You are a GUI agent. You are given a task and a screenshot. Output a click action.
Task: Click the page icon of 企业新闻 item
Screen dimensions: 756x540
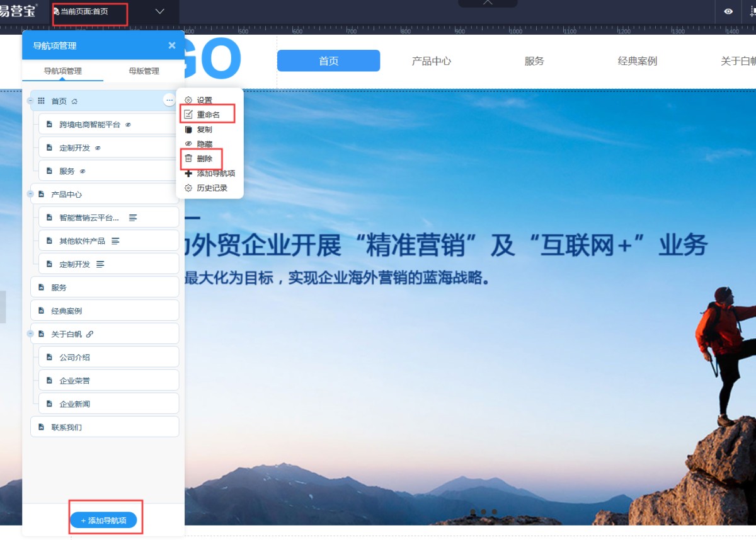pyautogui.click(x=50, y=404)
